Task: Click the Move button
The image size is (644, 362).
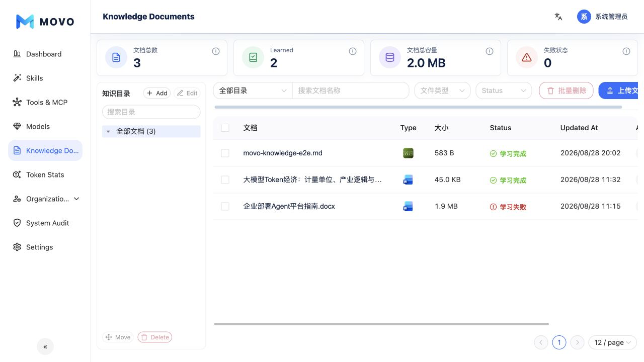Action: 118,337
